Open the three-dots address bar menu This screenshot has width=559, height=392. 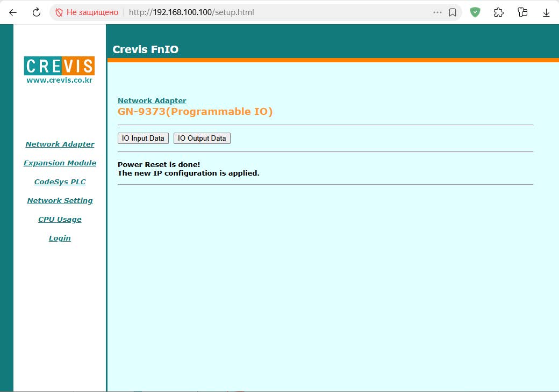(438, 12)
